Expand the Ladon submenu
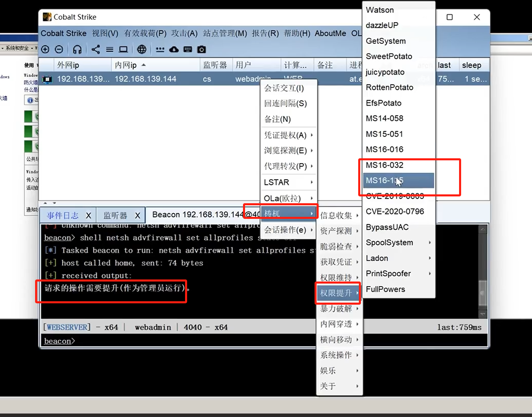The image size is (532, 417). coord(399,258)
